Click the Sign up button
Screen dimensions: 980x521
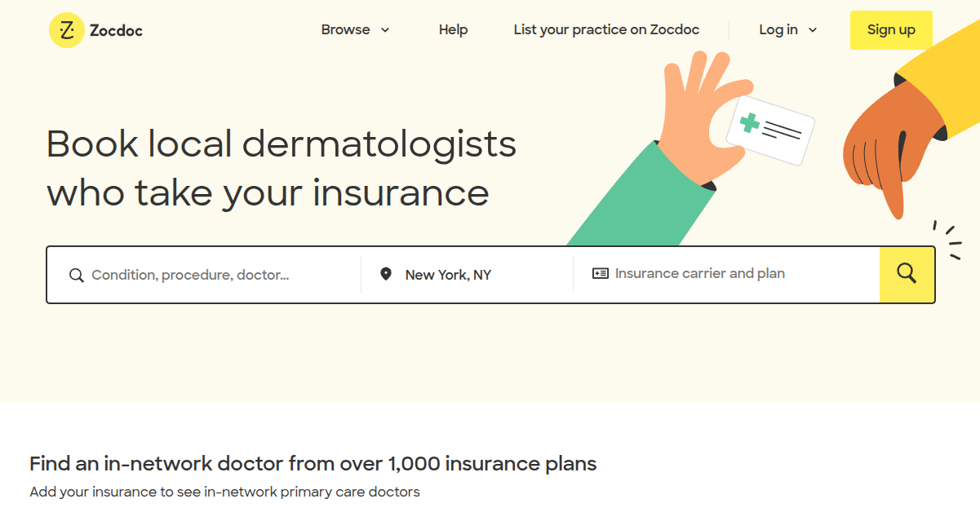(891, 30)
